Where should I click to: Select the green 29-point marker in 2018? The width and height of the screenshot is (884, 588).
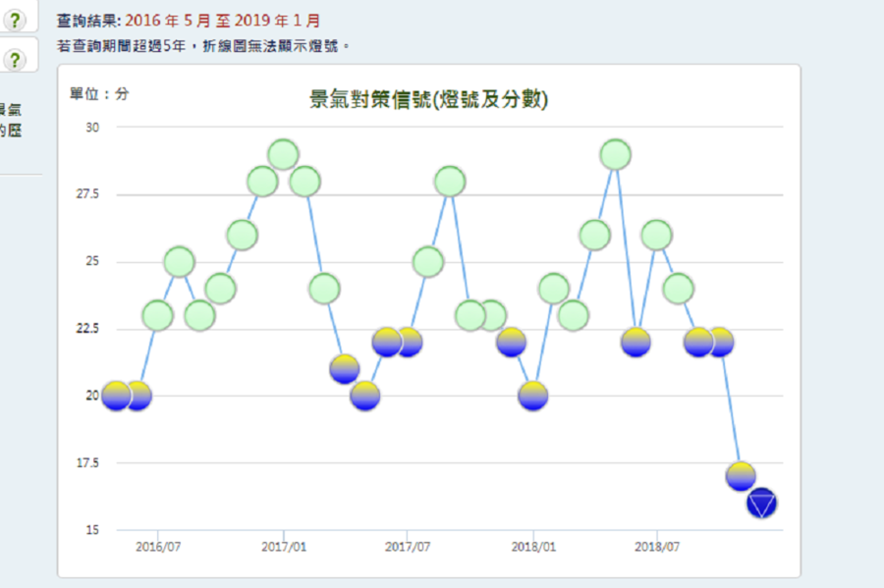click(x=615, y=154)
